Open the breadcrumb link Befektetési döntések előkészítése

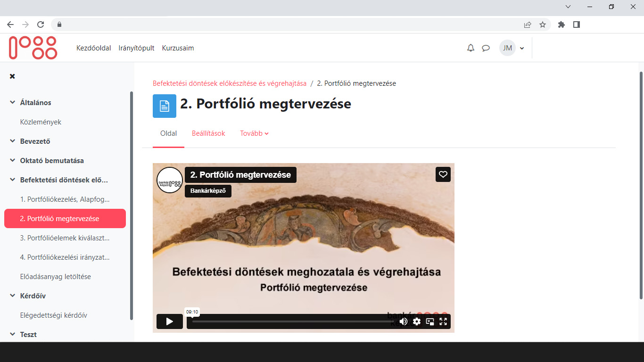click(229, 83)
